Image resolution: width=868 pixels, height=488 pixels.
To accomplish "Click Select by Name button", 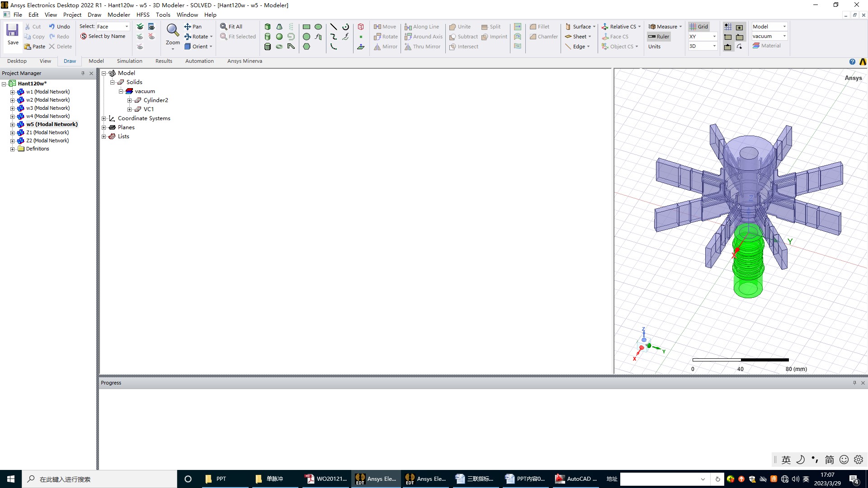I will pos(103,37).
